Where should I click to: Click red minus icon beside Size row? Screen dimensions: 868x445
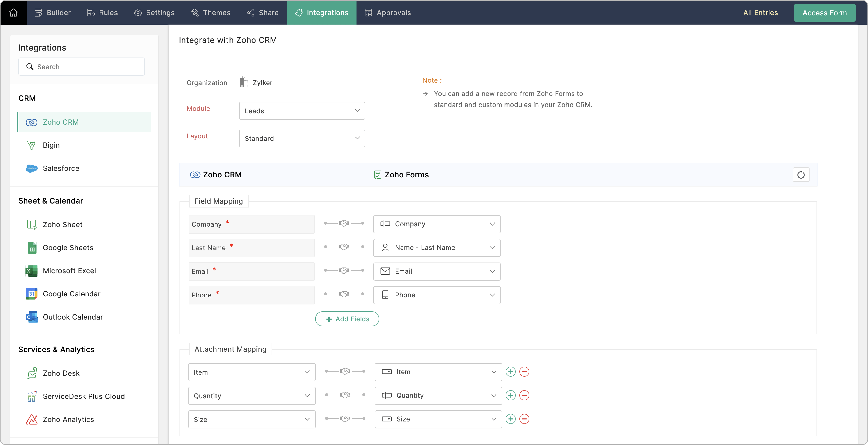[524, 419]
